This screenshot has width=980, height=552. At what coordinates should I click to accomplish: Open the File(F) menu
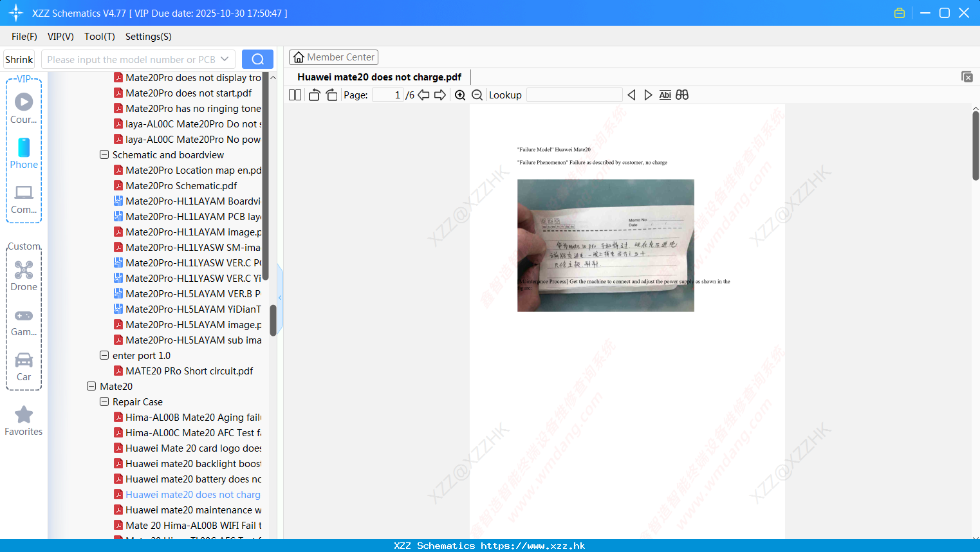[24, 37]
